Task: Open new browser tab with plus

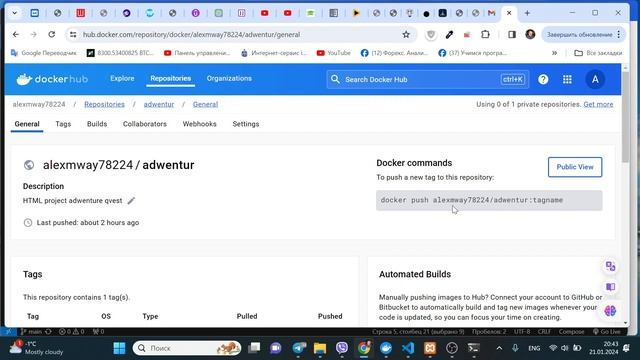Action: (x=527, y=13)
